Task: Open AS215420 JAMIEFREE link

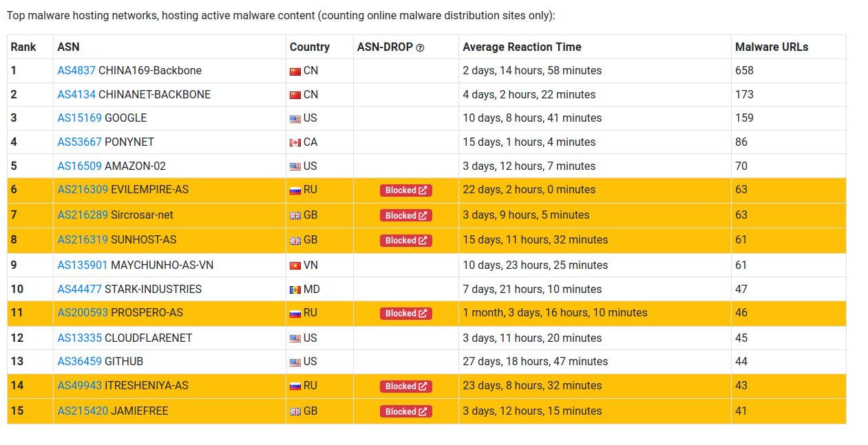Action: [83, 411]
